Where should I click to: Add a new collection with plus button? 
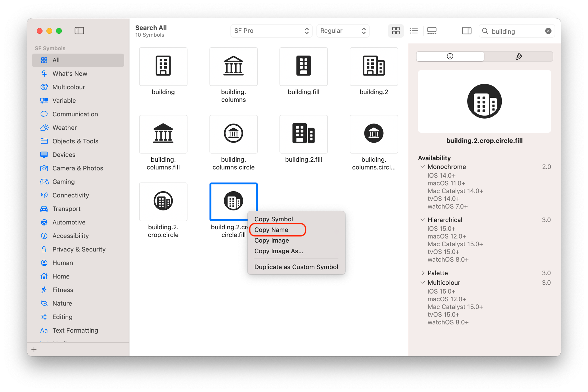(x=34, y=349)
